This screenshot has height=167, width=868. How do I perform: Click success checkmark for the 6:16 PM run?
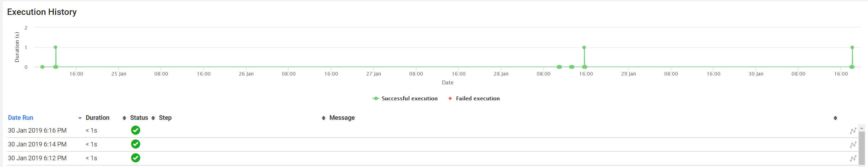[135, 130]
